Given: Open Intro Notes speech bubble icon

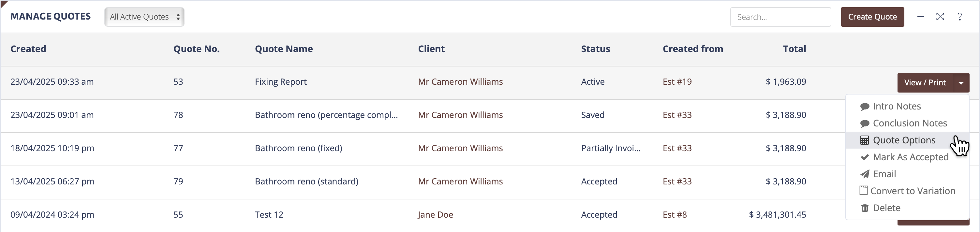Looking at the screenshot, I should click(864, 107).
